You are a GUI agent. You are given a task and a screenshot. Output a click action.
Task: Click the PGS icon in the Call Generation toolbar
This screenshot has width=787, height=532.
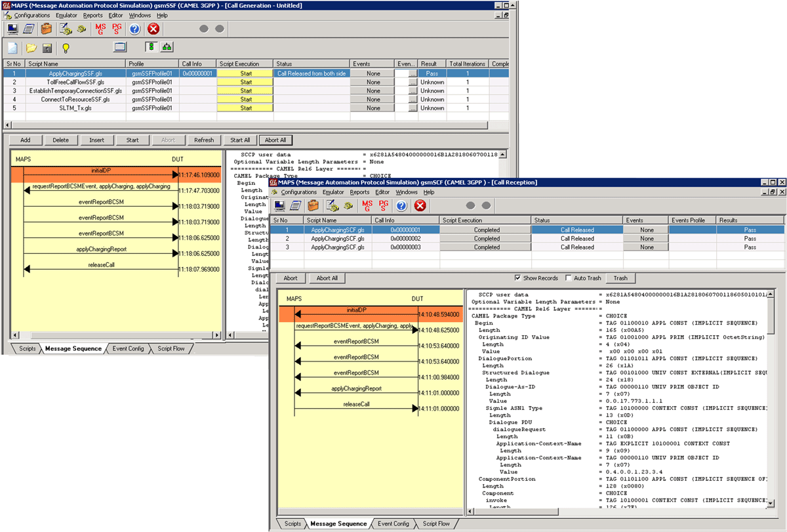117,29
